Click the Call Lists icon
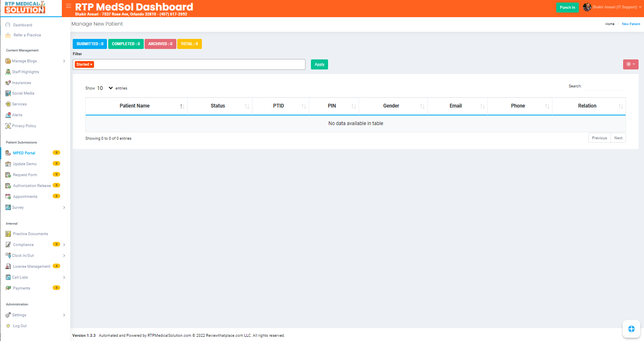Image resolution: width=644 pixels, height=341 pixels. coord(8,277)
